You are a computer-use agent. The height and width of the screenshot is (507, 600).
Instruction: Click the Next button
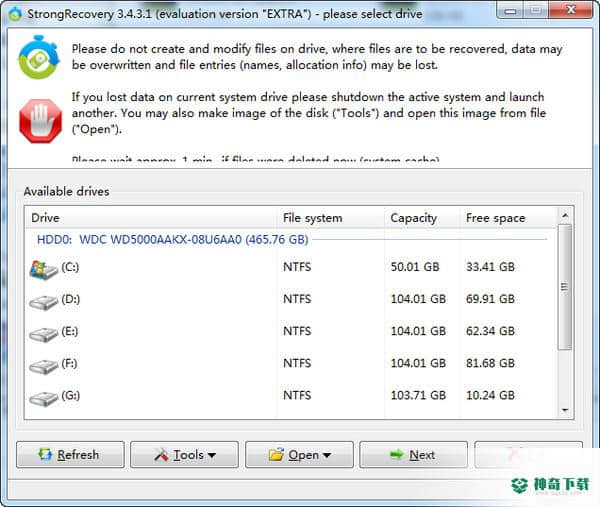pos(413,455)
